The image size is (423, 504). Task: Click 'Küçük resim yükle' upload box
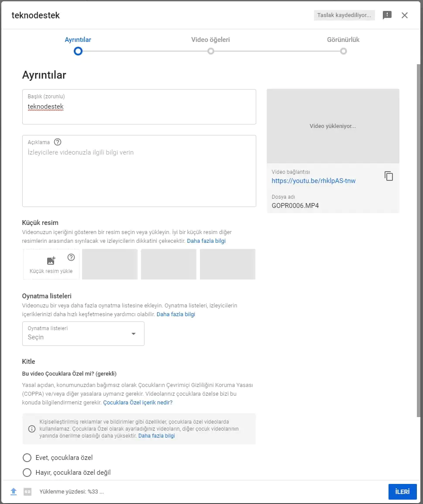(x=51, y=264)
